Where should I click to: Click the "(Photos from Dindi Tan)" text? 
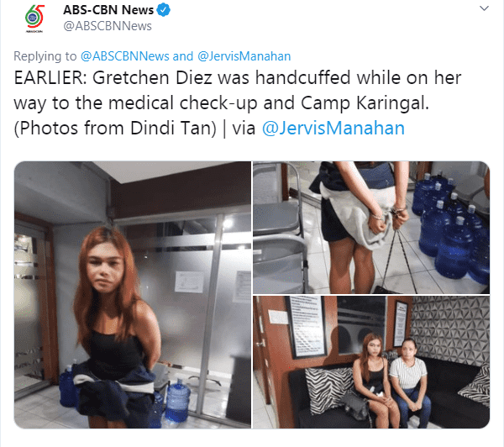click(115, 129)
